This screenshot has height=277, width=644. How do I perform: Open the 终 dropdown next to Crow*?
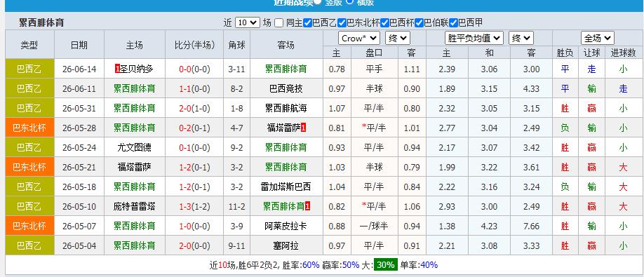pos(398,39)
